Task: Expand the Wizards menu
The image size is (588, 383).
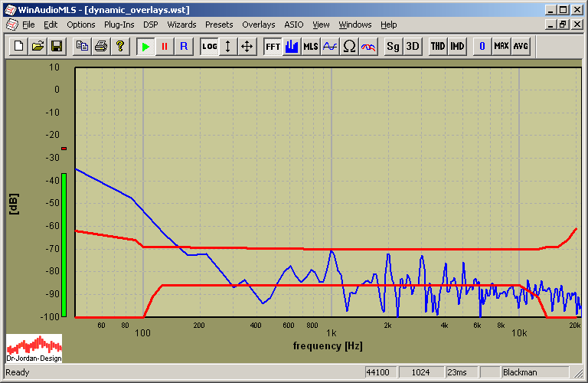Action: point(181,25)
